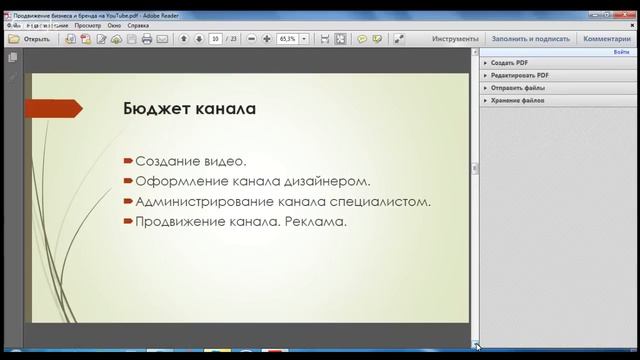
Task: Click the Войти sign-in link
Action: 621,52
